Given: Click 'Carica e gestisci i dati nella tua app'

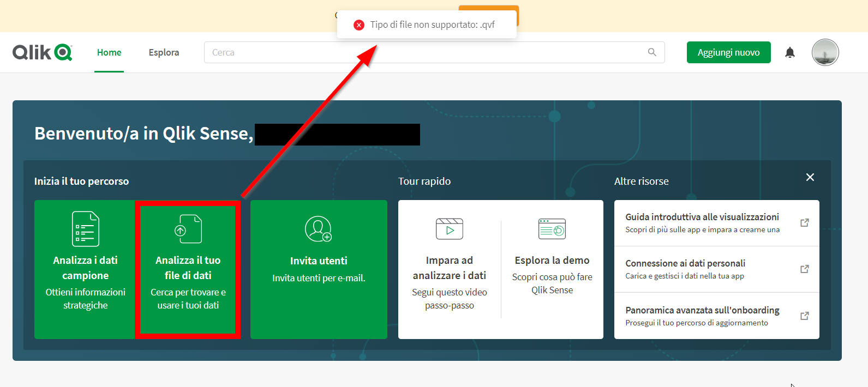Looking at the screenshot, I should coord(685,276).
